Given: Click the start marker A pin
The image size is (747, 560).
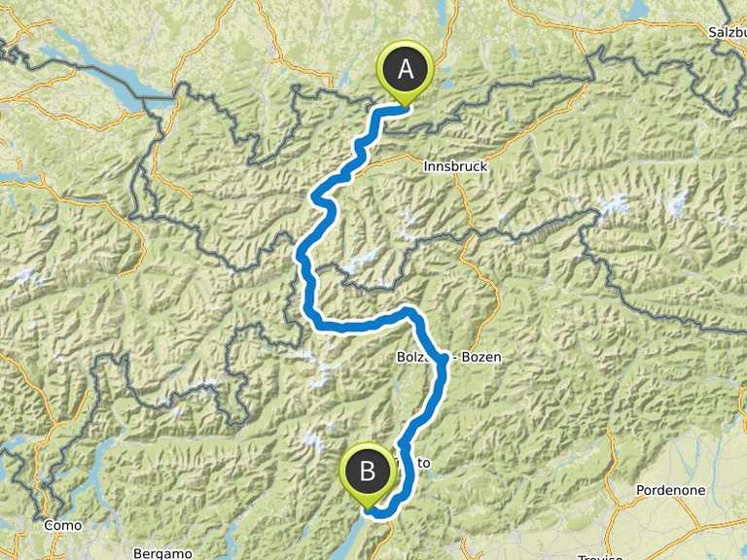Looking at the screenshot, I should pos(405,71).
